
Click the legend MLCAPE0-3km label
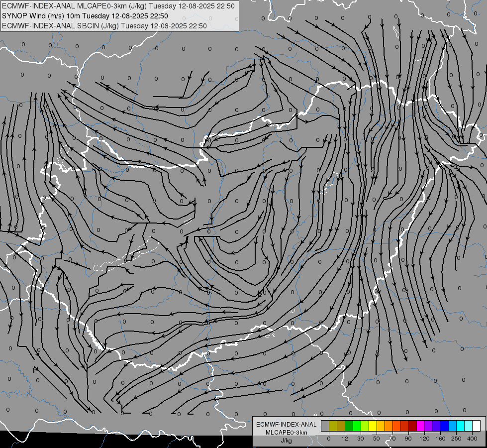(x=287, y=433)
